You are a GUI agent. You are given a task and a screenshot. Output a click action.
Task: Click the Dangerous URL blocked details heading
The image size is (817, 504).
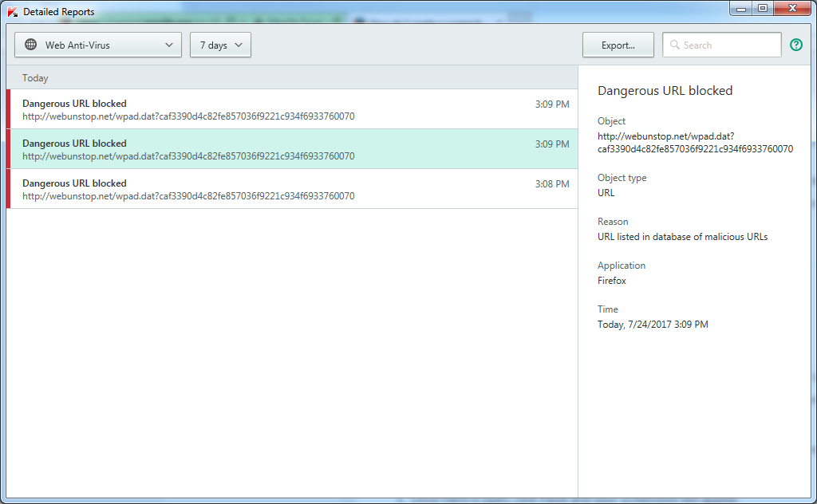click(x=665, y=91)
